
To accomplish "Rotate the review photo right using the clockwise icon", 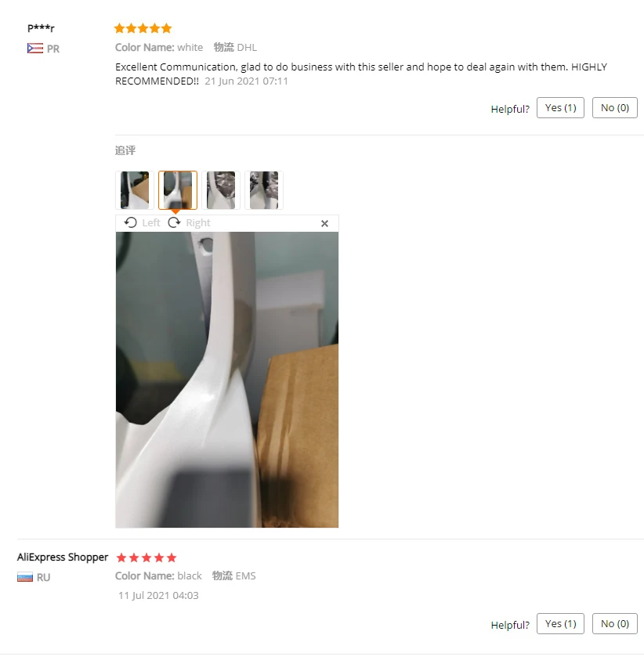I will 174,222.
